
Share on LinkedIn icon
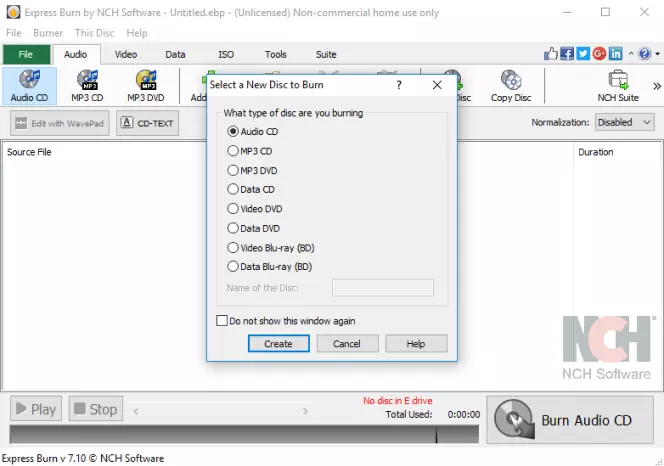click(615, 54)
